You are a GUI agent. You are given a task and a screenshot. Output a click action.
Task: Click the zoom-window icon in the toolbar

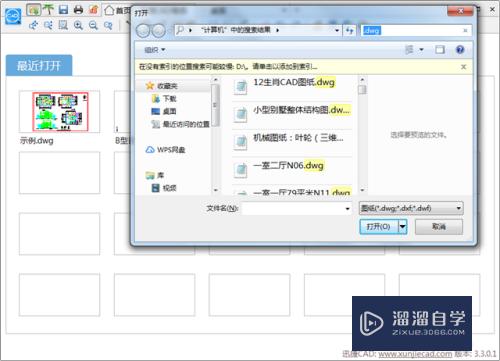[x=63, y=25]
